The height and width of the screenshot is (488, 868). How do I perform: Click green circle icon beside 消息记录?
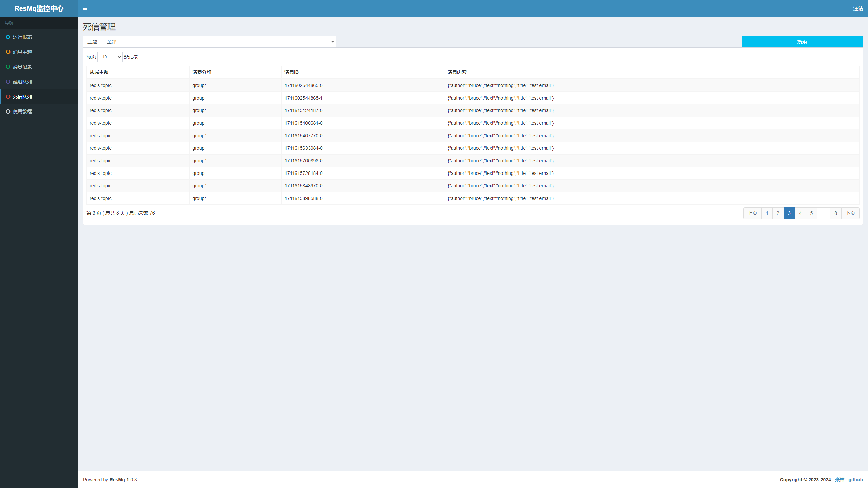coord(8,67)
